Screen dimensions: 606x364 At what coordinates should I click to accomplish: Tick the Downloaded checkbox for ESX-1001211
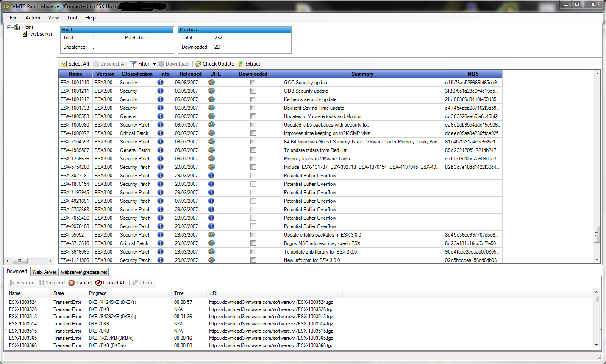click(x=253, y=91)
